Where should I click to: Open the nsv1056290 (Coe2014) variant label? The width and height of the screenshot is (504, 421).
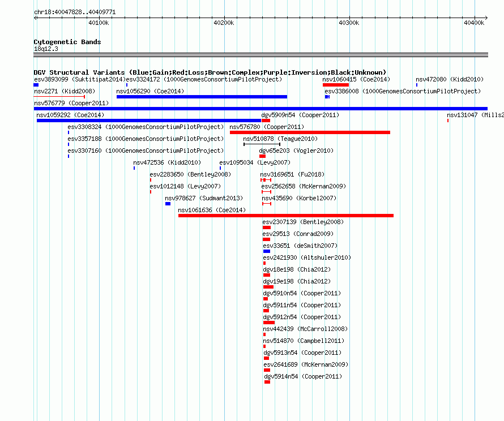pyautogui.click(x=150, y=91)
